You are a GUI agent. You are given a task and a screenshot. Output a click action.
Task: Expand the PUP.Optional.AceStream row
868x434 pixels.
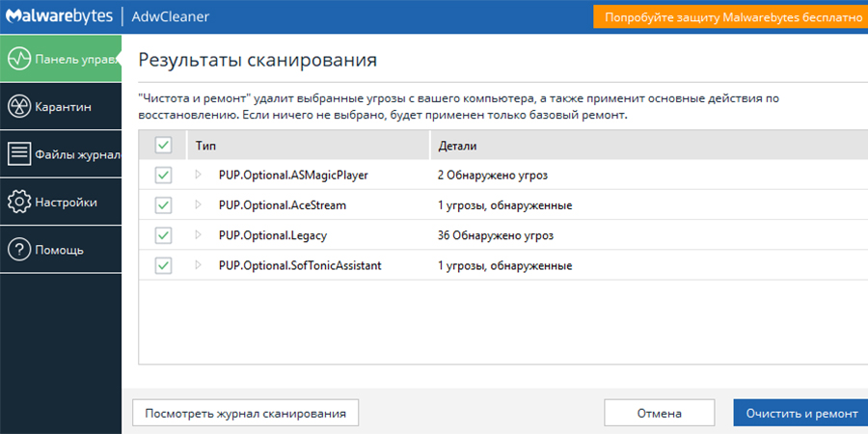click(x=199, y=204)
